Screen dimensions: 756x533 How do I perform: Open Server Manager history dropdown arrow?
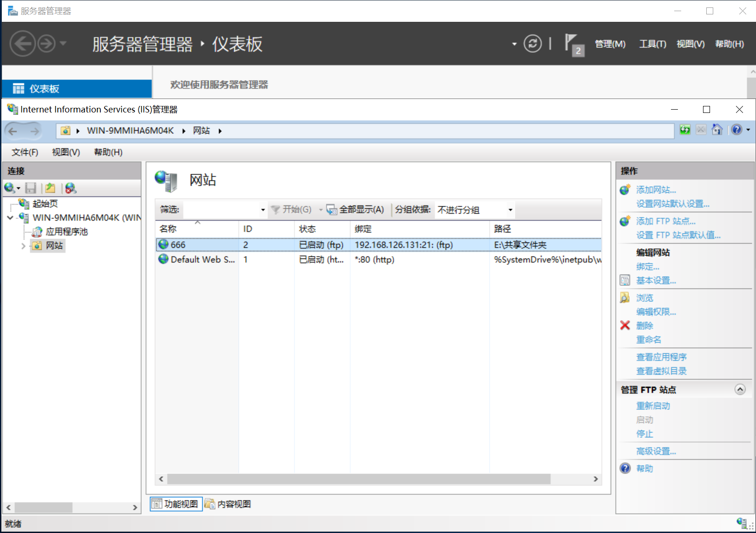(63, 44)
